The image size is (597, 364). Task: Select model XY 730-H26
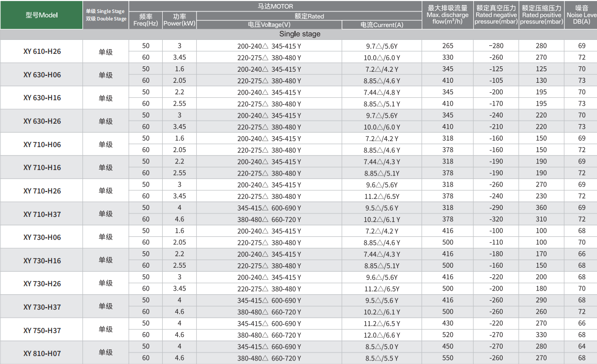42,284
